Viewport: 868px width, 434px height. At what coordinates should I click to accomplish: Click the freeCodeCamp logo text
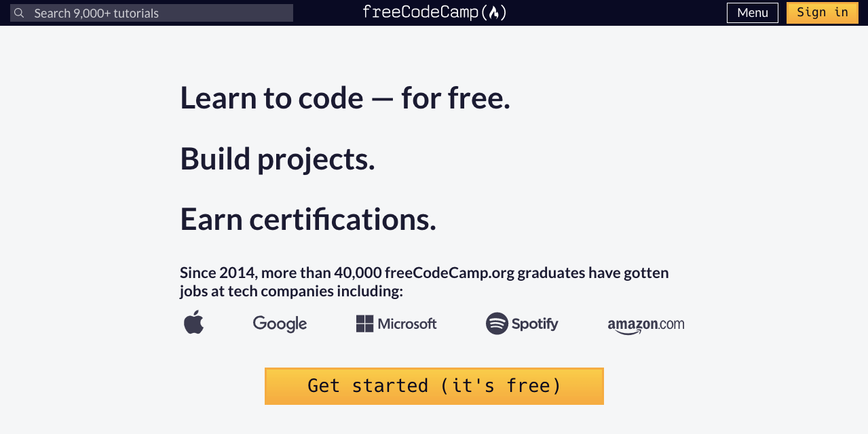[x=421, y=12]
